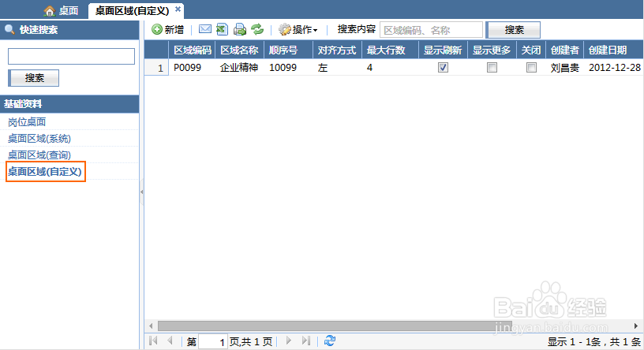Open 桌面区域(查询) in sidebar
Screen dimensions: 644x350
[39, 155]
